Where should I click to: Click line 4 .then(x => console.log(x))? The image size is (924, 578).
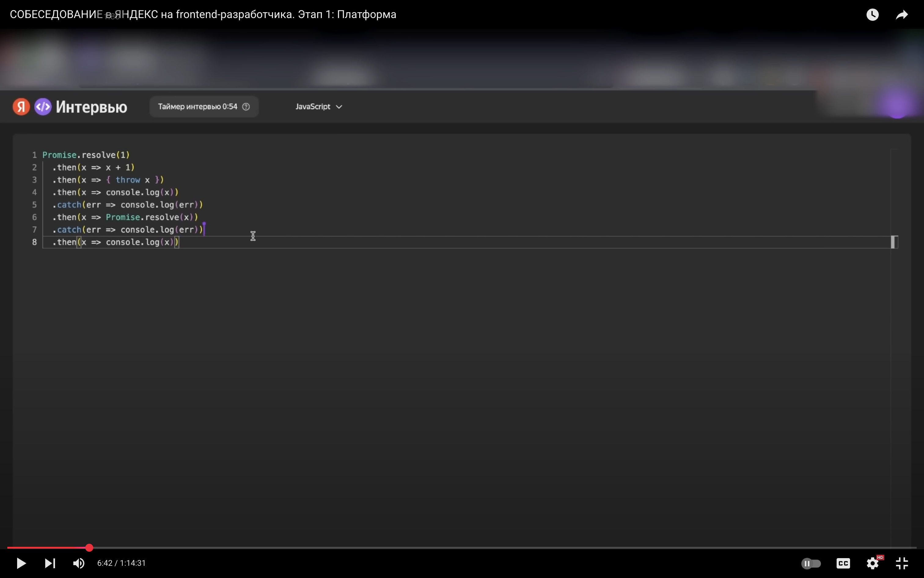[x=115, y=192]
